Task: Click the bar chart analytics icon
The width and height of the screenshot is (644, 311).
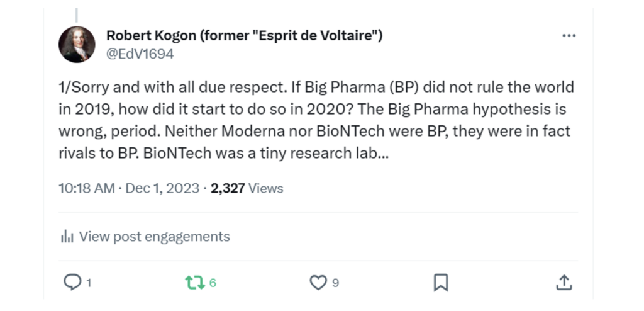Action: pos(66,237)
